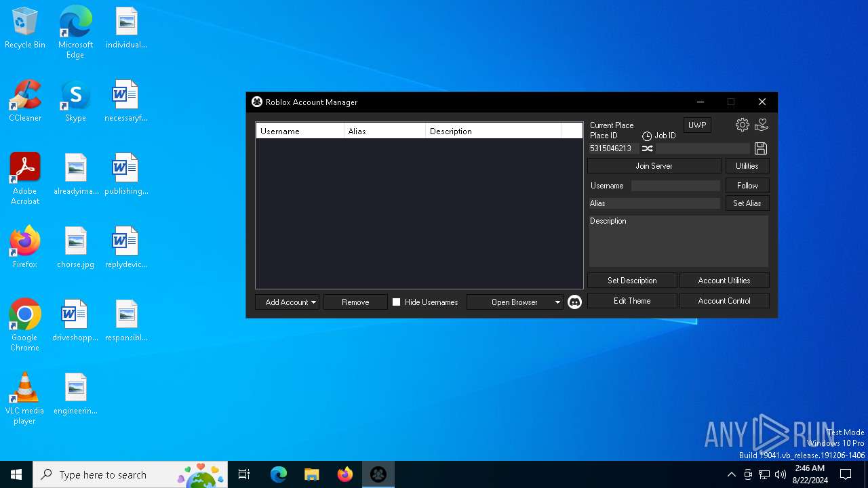
Task: Toggle the Hide Usernames checkbox
Action: [x=397, y=302]
